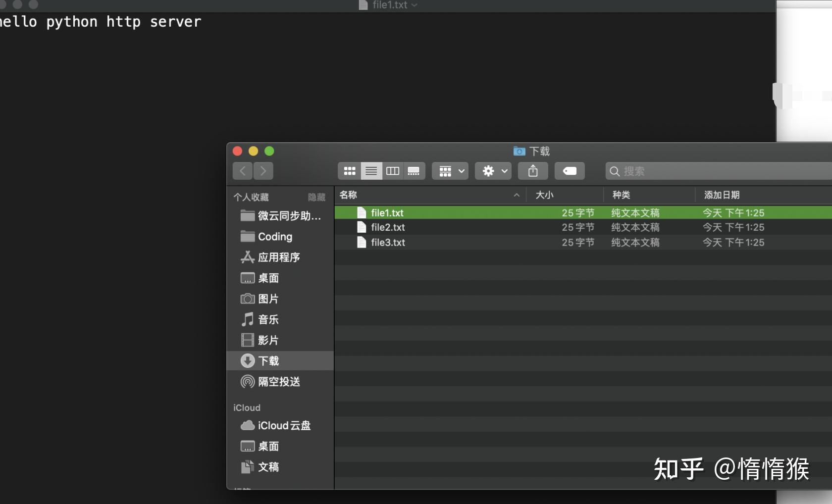
Task: Click 隐藏 to hide favorites section
Action: 316,197
